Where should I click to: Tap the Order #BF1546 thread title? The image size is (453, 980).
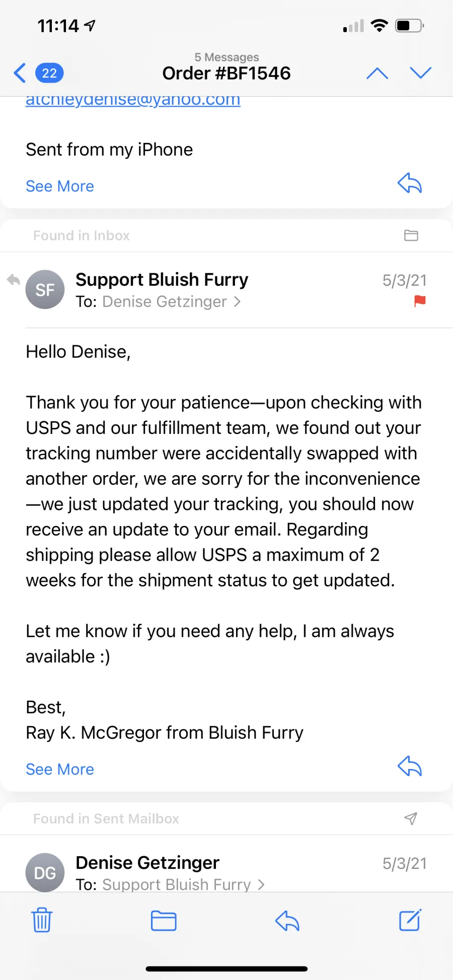[226, 73]
